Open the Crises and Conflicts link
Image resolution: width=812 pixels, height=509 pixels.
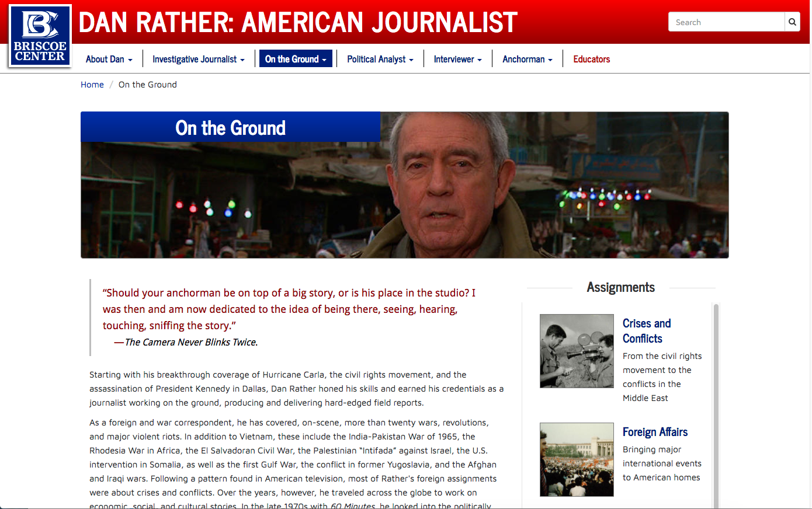point(647,331)
